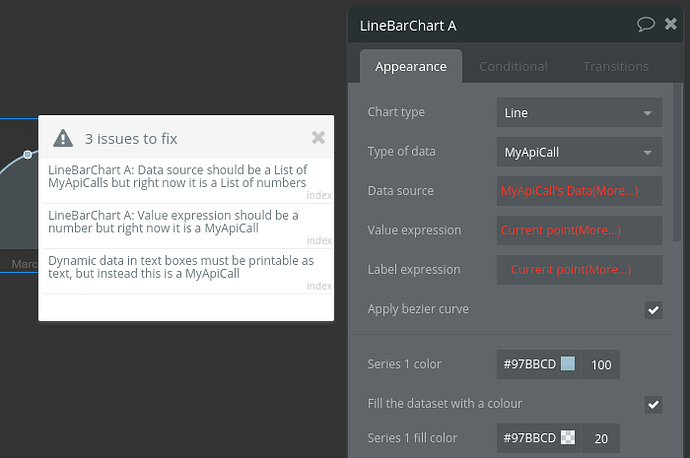This screenshot has height=458, width=690.
Task: Open the Type of data dropdown
Action: 579,152
